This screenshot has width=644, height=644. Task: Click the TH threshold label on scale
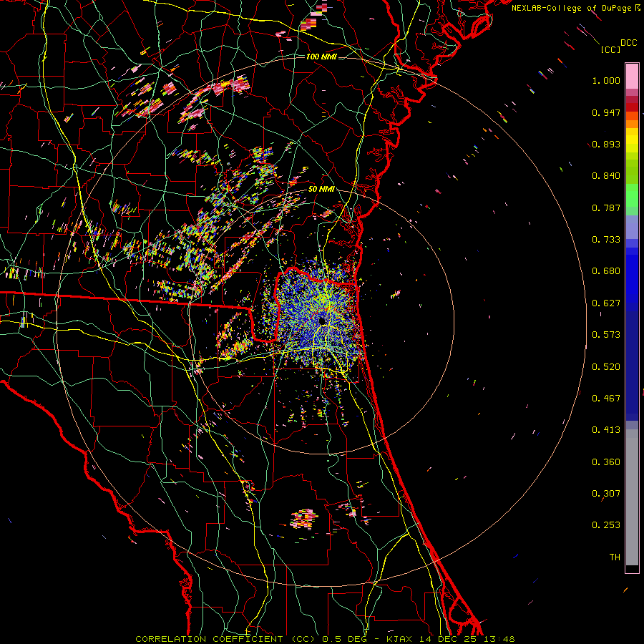click(x=615, y=557)
